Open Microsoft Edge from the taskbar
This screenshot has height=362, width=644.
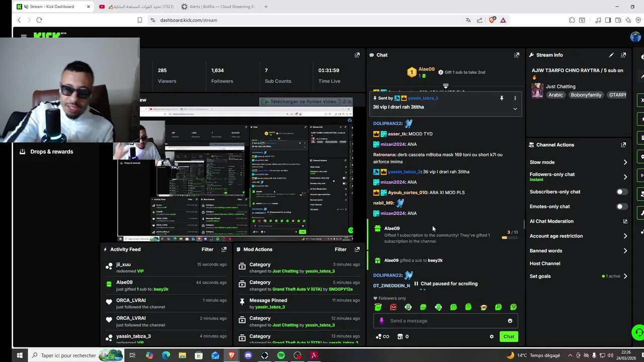[166, 355]
